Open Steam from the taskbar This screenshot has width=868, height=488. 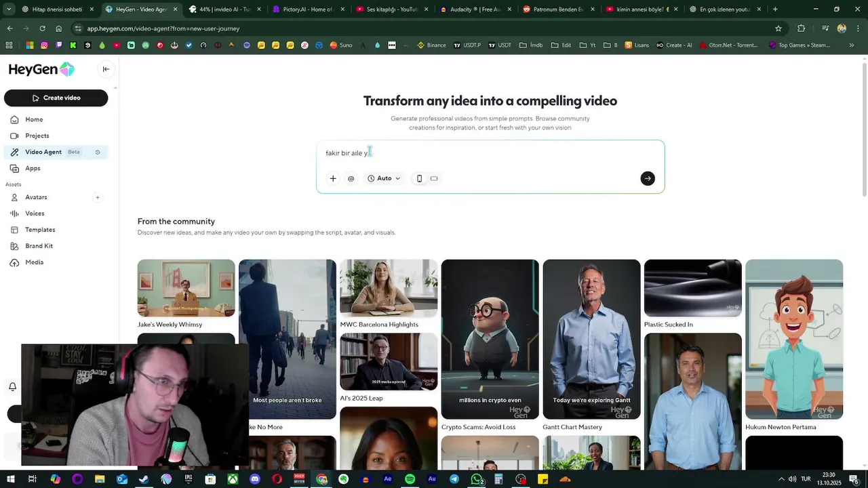point(144,479)
